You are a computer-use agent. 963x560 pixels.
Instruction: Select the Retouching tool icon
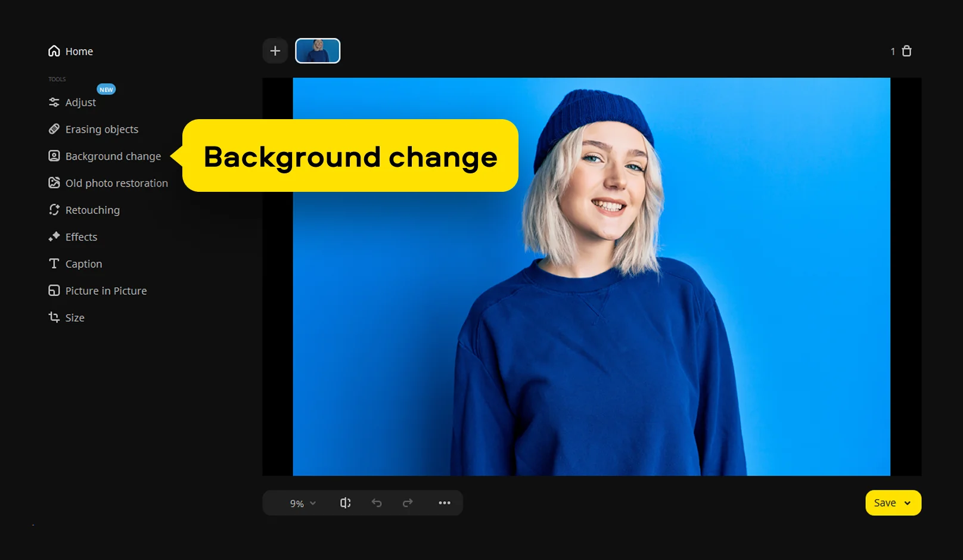click(x=54, y=210)
